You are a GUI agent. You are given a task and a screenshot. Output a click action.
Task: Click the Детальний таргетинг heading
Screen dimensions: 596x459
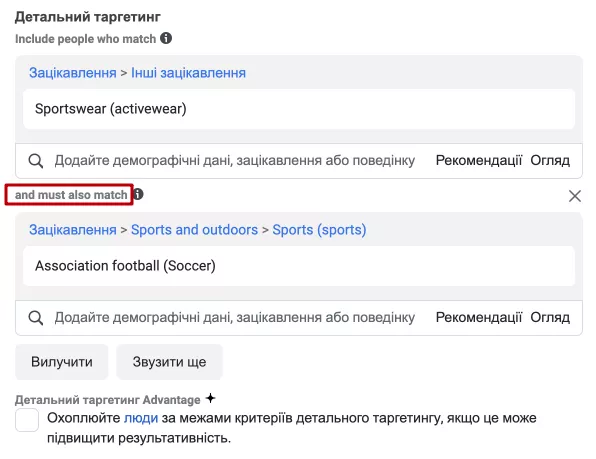(87, 17)
